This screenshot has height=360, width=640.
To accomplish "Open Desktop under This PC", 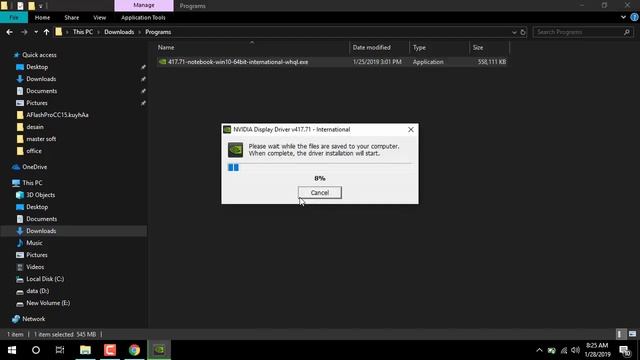I will [37, 207].
